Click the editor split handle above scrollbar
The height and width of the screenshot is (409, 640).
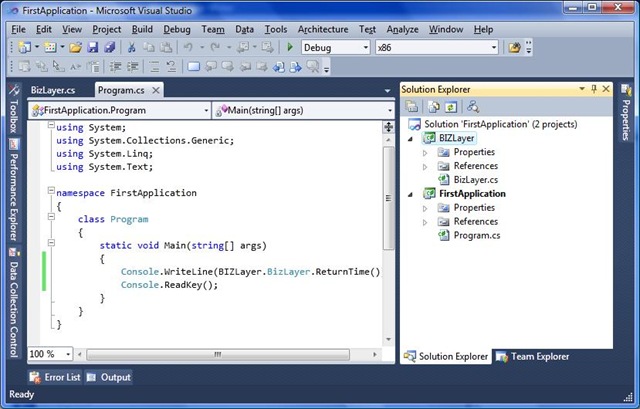(389, 127)
